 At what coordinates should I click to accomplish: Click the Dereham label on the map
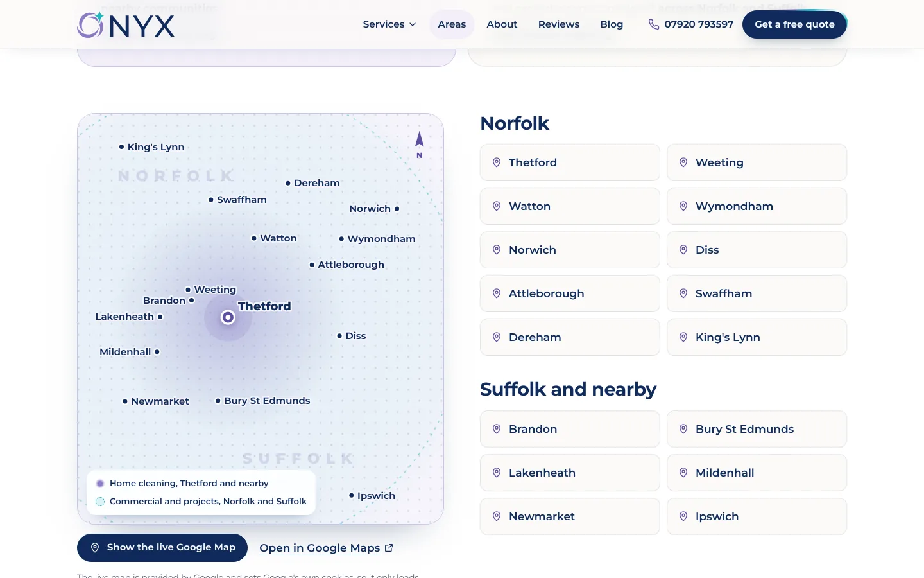pyautogui.click(x=317, y=183)
